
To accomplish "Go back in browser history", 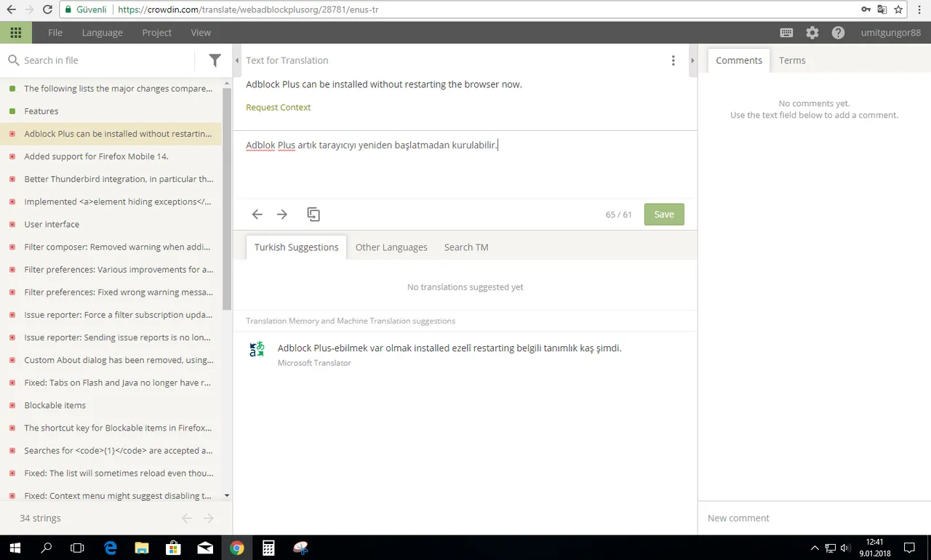I will click(10, 9).
